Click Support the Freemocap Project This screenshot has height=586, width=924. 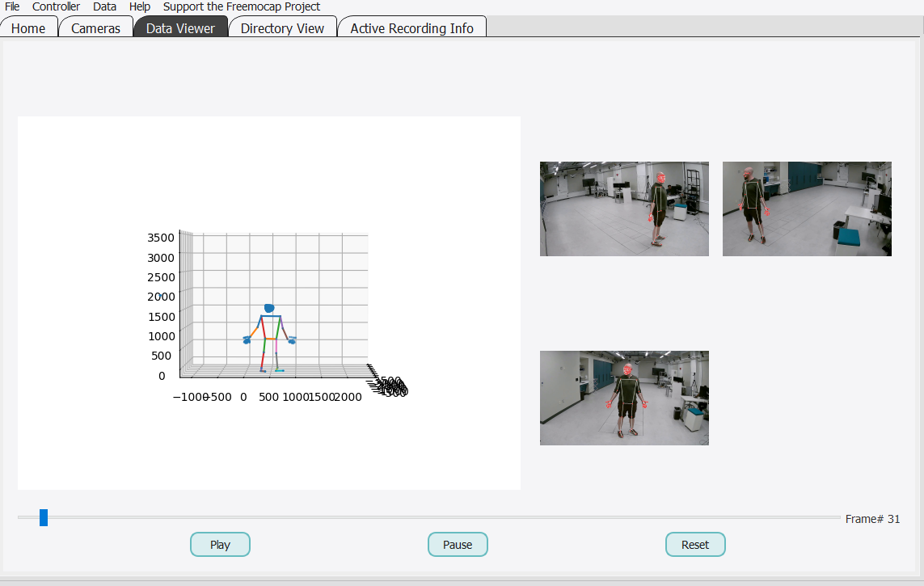[x=240, y=6]
